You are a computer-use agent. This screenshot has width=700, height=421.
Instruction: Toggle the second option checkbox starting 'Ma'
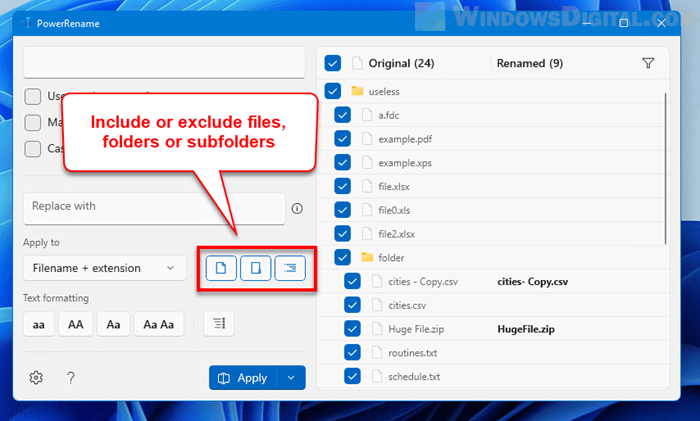point(33,122)
